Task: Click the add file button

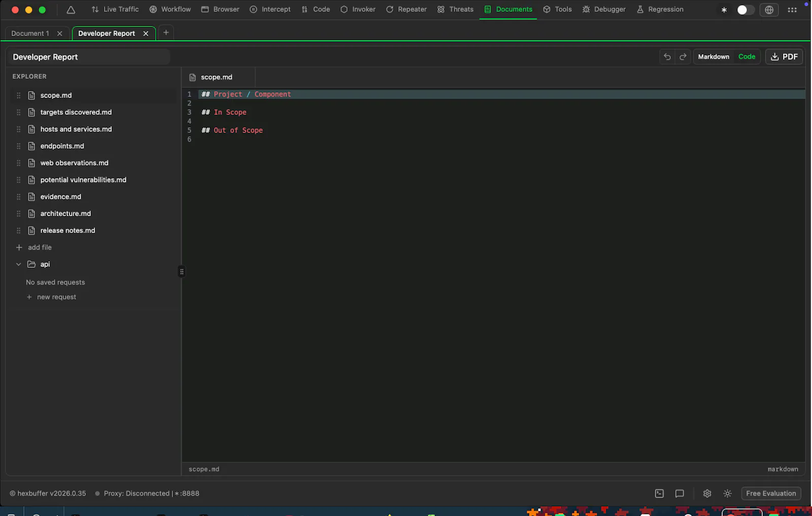Action: [34, 248]
